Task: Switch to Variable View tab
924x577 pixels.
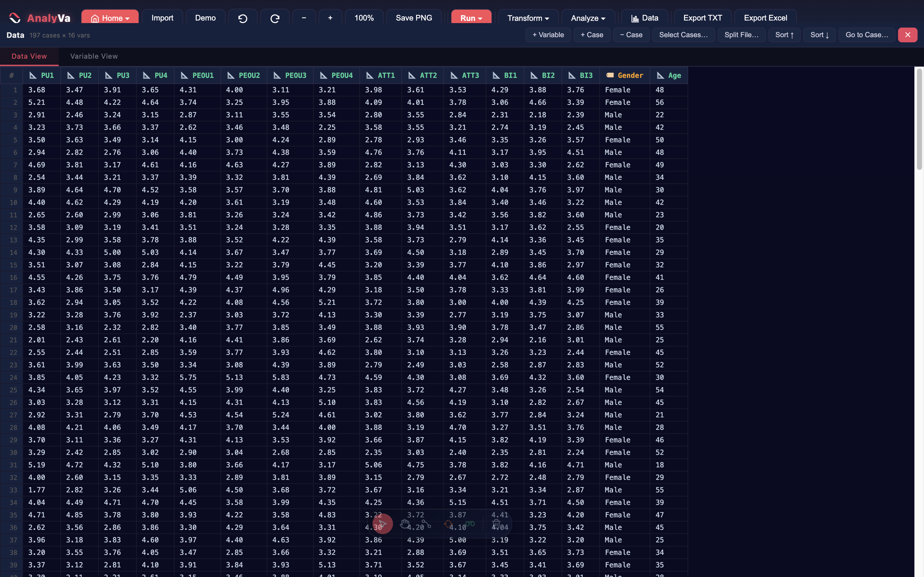Action: (94, 56)
